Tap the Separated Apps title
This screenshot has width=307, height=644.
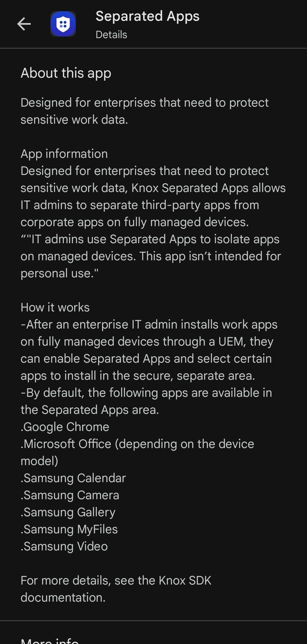click(x=148, y=16)
